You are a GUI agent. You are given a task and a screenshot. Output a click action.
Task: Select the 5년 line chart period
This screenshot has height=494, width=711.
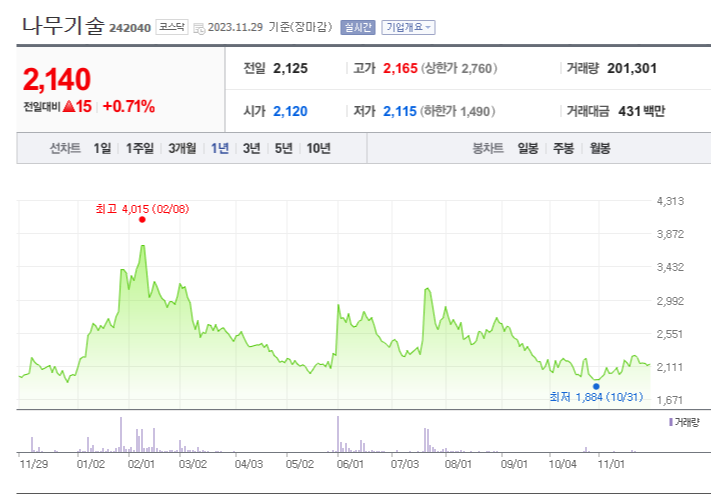[x=284, y=148]
